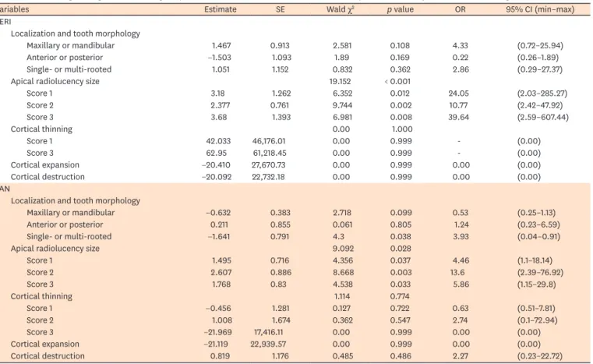Select the p value "1.000"

click(402, 129)
